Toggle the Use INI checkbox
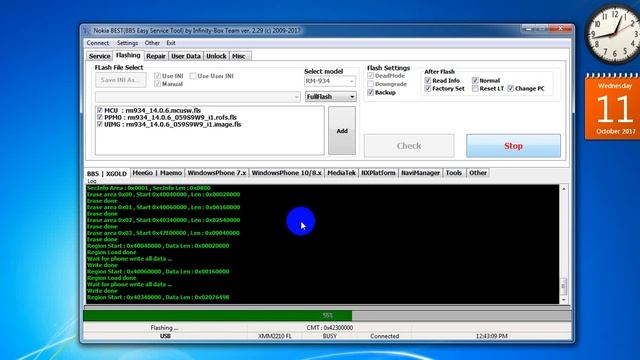This screenshot has width=640, height=360. [x=158, y=76]
